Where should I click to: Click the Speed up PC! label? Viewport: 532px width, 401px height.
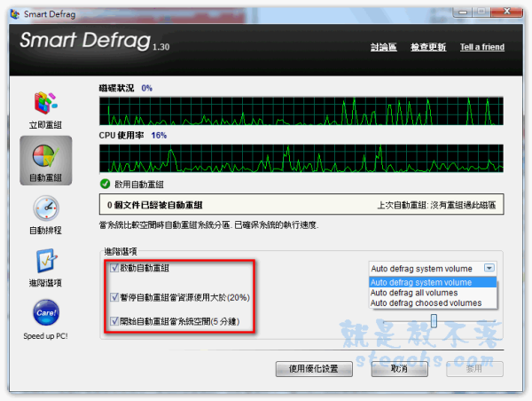(x=45, y=336)
